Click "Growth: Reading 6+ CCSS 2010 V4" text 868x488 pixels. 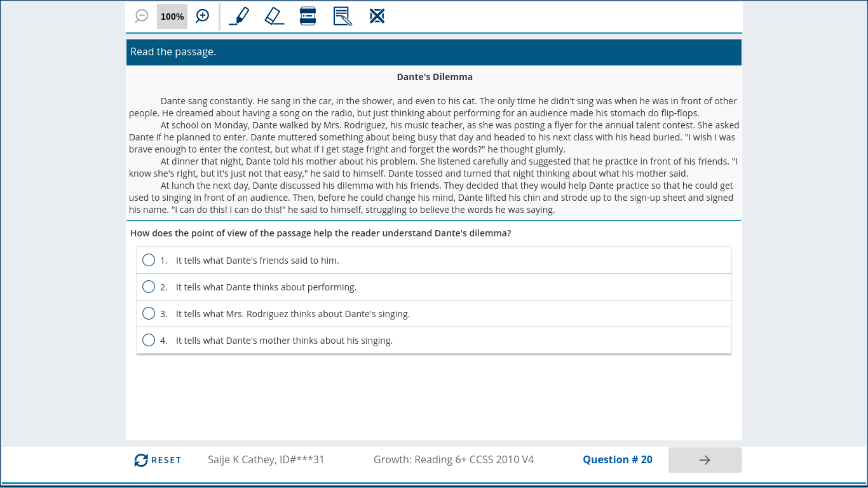pos(454,459)
